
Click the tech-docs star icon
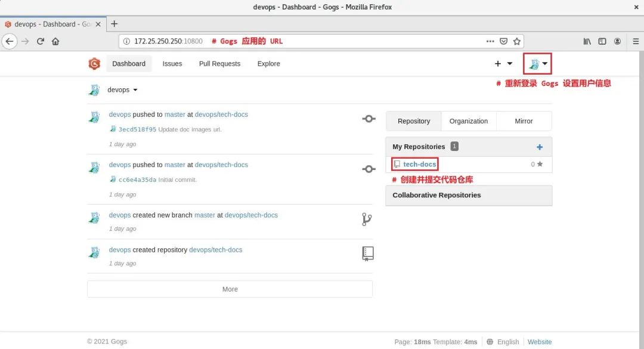click(x=540, y=164)
